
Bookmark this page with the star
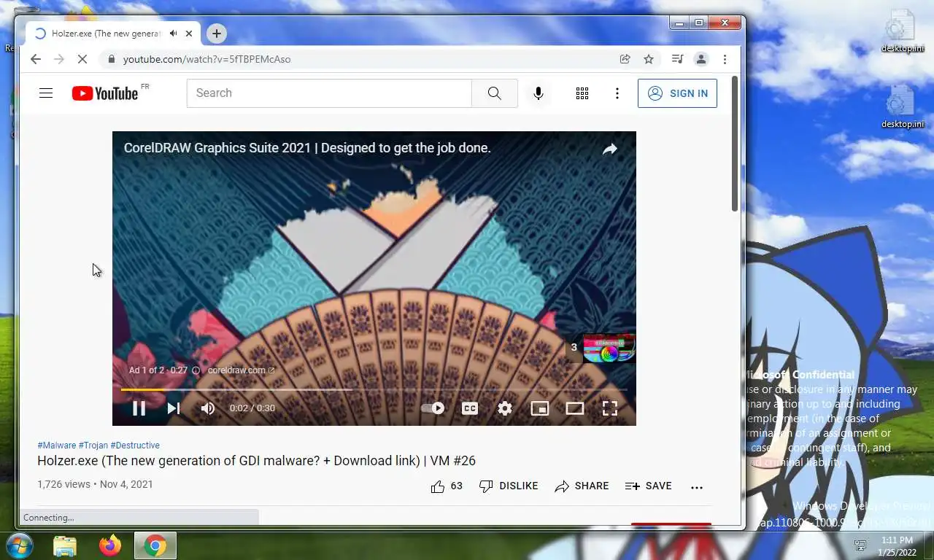[649, 59]
